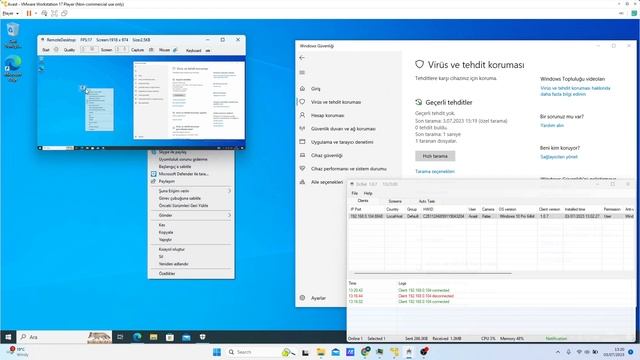The width and height of the screenshot is (640, 360).
Task: Open Recycle Bin on guest desktop
Action: 13,35
